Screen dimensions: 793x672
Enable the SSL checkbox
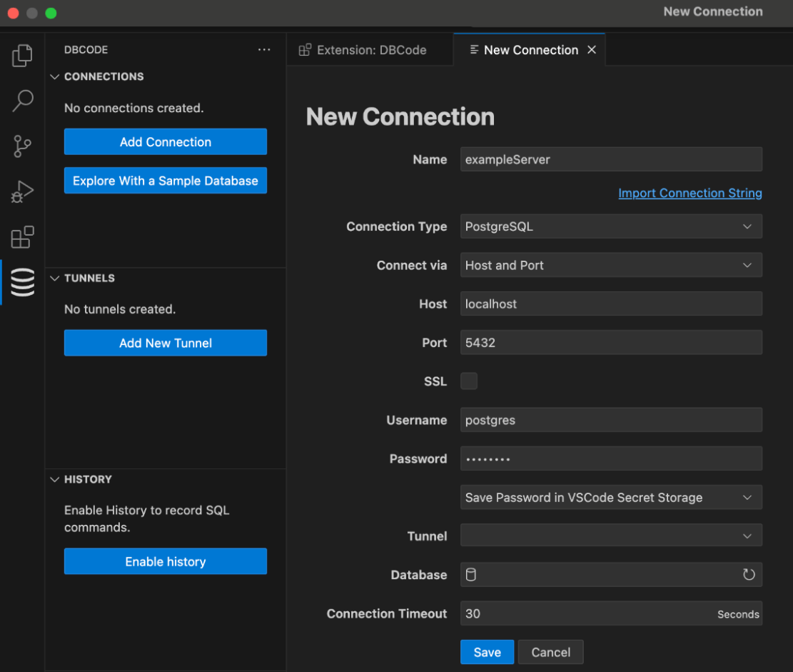pos(469,381)
